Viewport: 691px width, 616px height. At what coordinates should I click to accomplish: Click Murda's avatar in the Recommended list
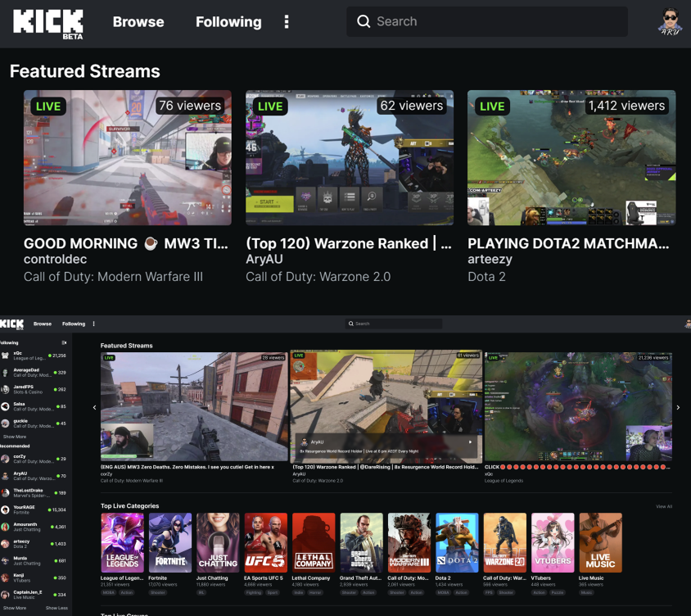point(5,561)
